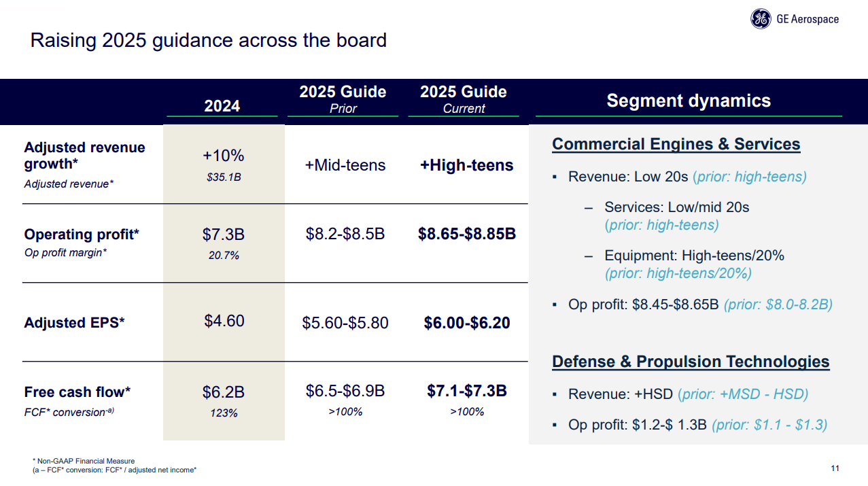Click the $8.65-$8.85B operating profit value
868x486 pixels.
pos(466,235)
